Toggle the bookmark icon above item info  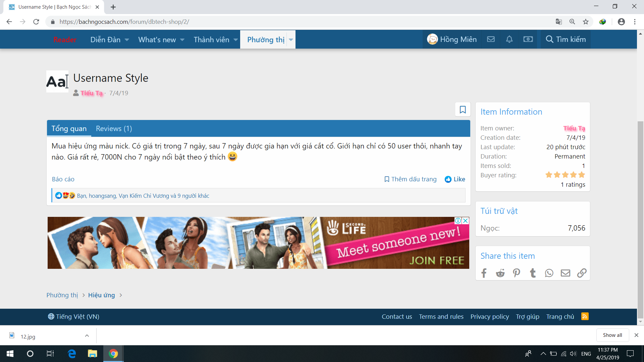[463, 110]
